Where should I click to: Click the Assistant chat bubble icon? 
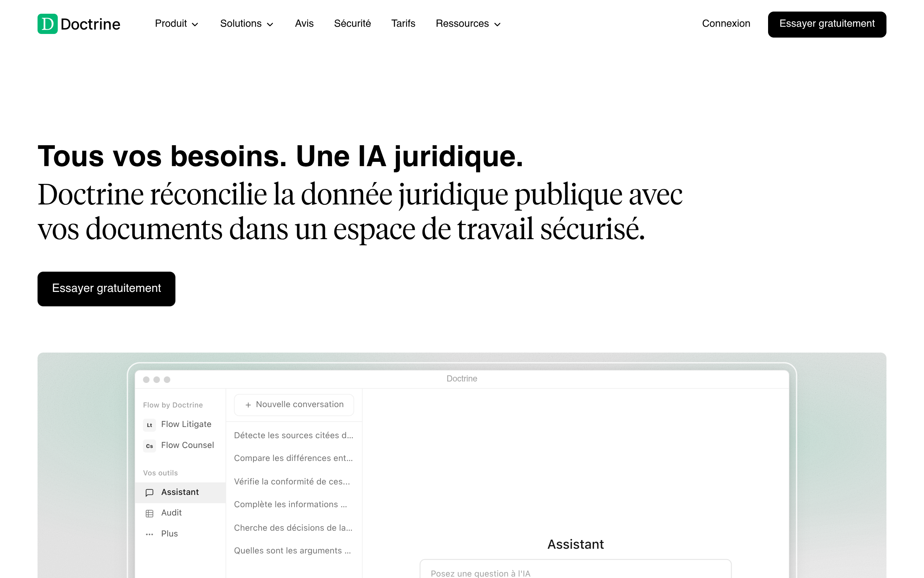[x=149, y=492]
